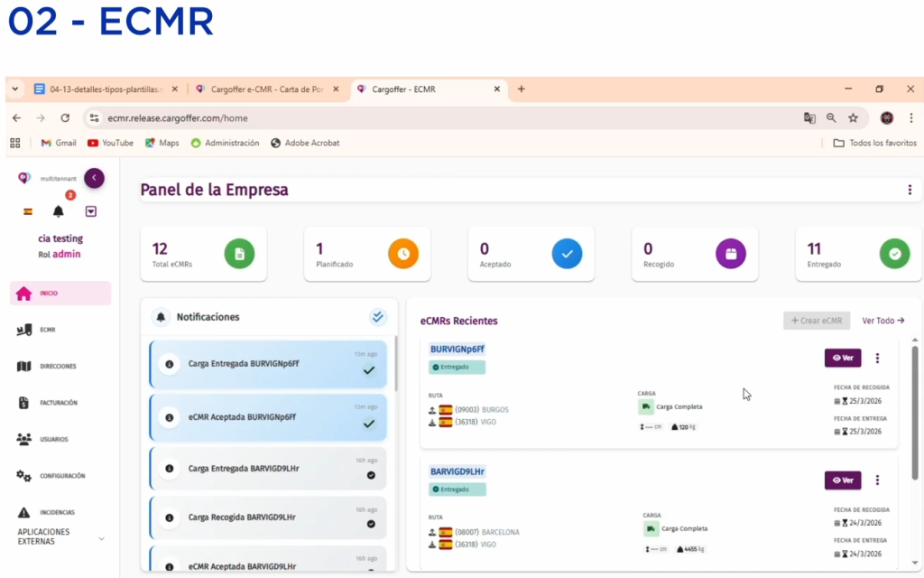Click the notifications bell icon in sidebar
Screen dimensions: 924x578
coord(59,211)
